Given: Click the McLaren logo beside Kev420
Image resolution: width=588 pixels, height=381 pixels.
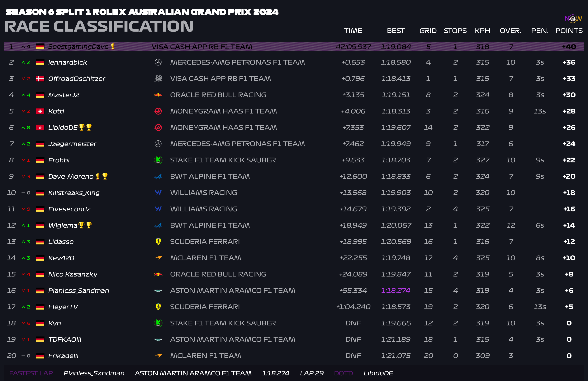Looking at the screenshot, I should pyautogui.click(x=158, y=258).
